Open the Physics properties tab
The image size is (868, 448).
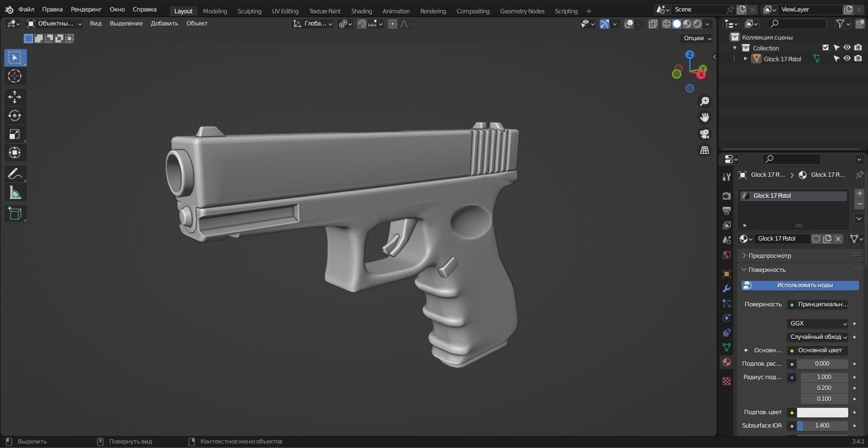pyautogui.click(x=726, y=318)
